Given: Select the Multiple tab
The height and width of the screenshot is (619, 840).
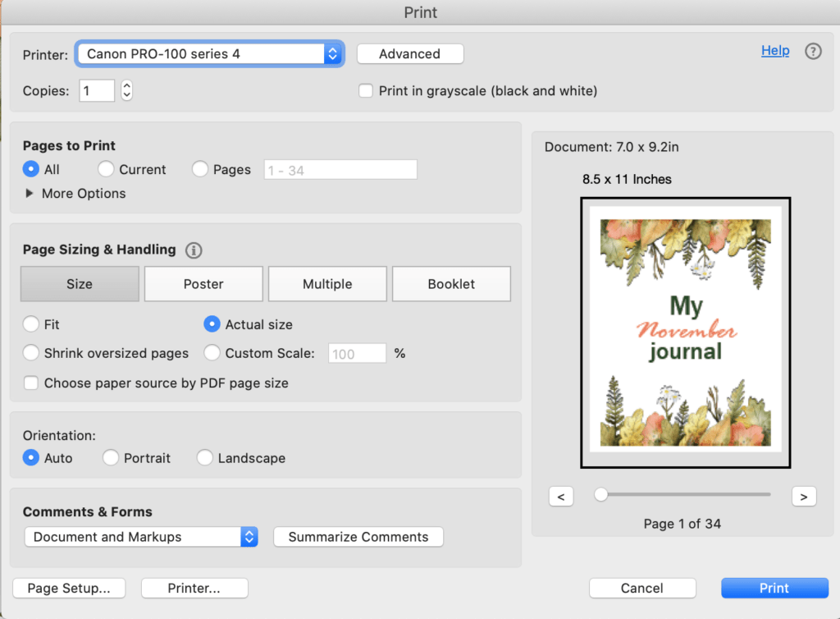Looking at the screenshot, I should (x=327, y=284).
